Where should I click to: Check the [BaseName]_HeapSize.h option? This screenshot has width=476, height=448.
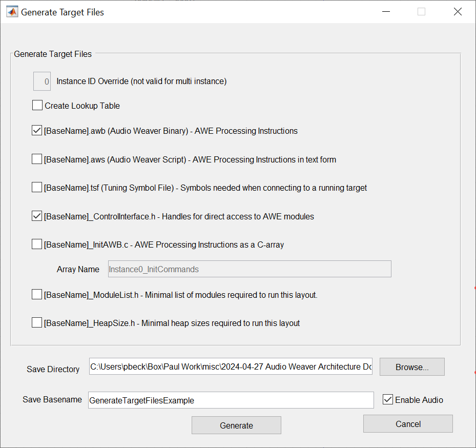pos(37,323)
